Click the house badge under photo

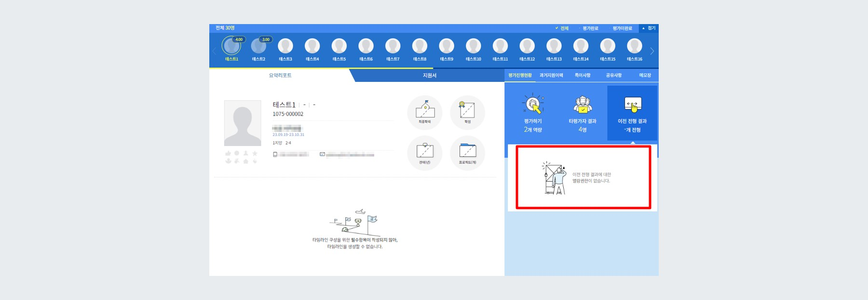click(246, 161)
